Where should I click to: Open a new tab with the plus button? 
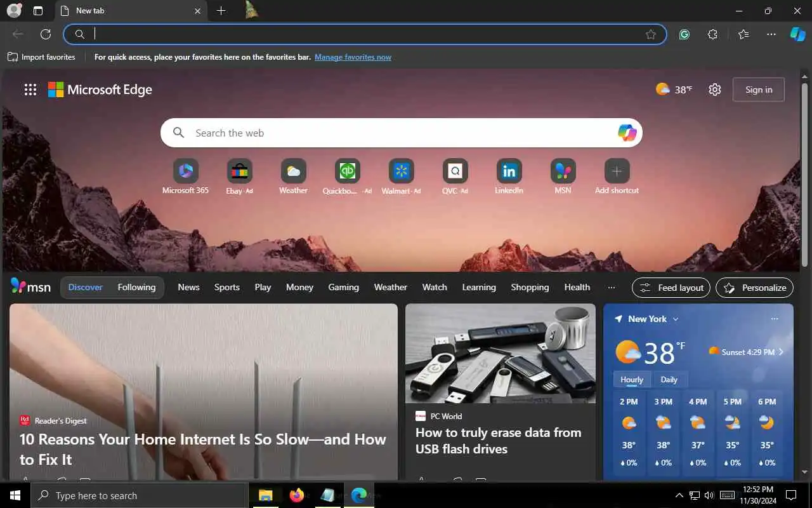221,11
